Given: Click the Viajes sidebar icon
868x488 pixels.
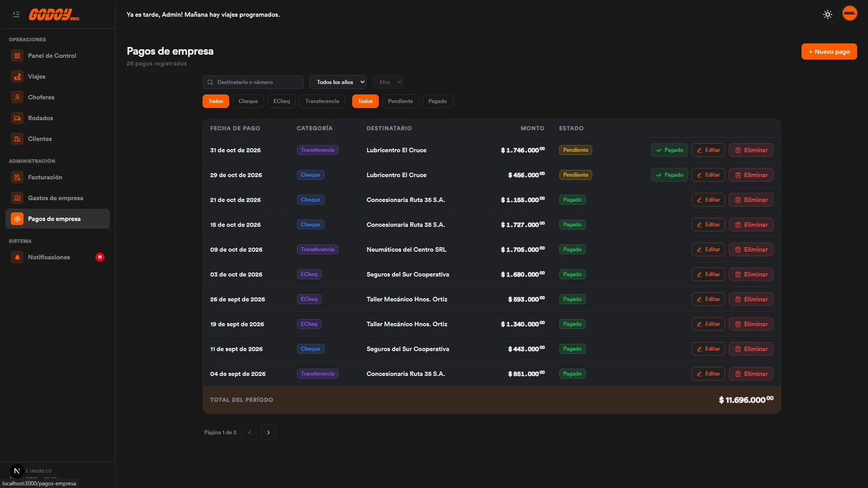Looking at the screenshot, I should (x=17, y=76).
